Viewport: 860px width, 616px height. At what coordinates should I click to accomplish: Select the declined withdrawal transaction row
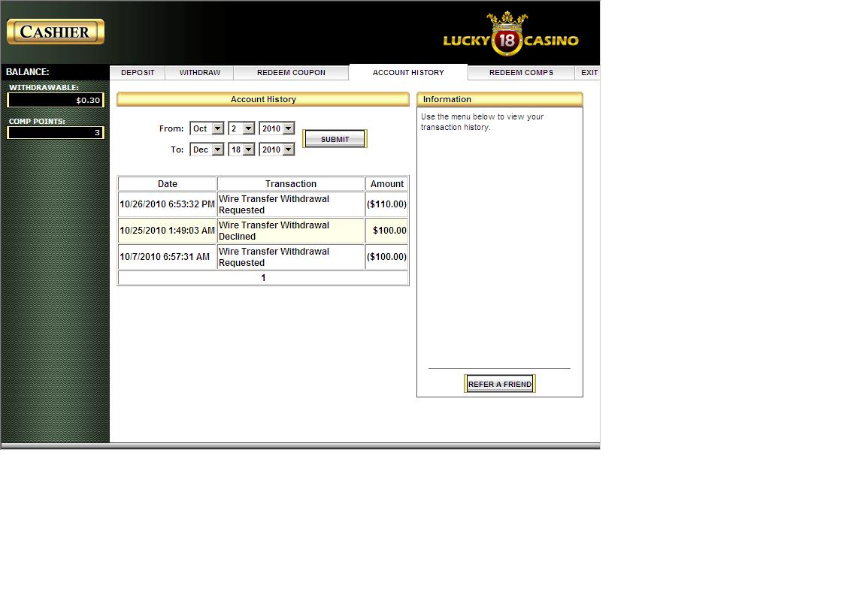[x=273, y=231]
